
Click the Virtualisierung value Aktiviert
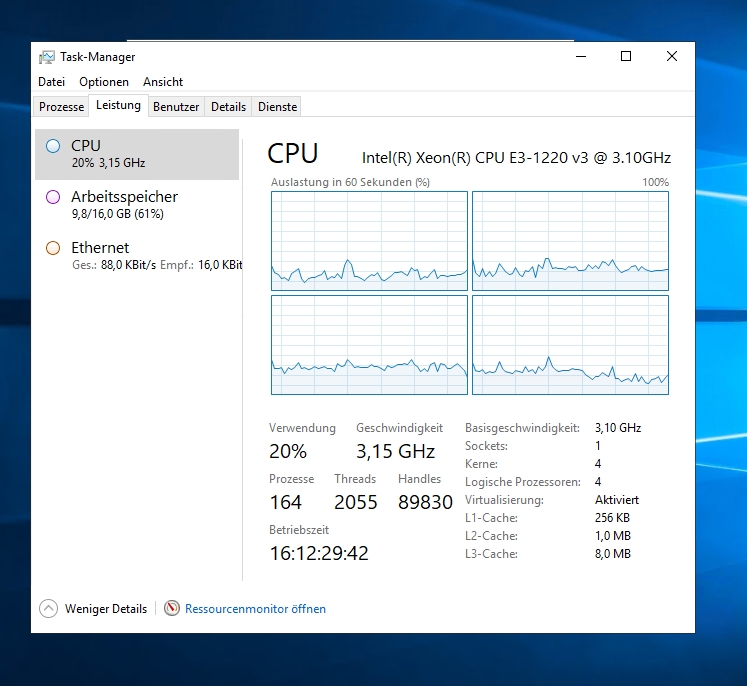[x=617, y=500]
